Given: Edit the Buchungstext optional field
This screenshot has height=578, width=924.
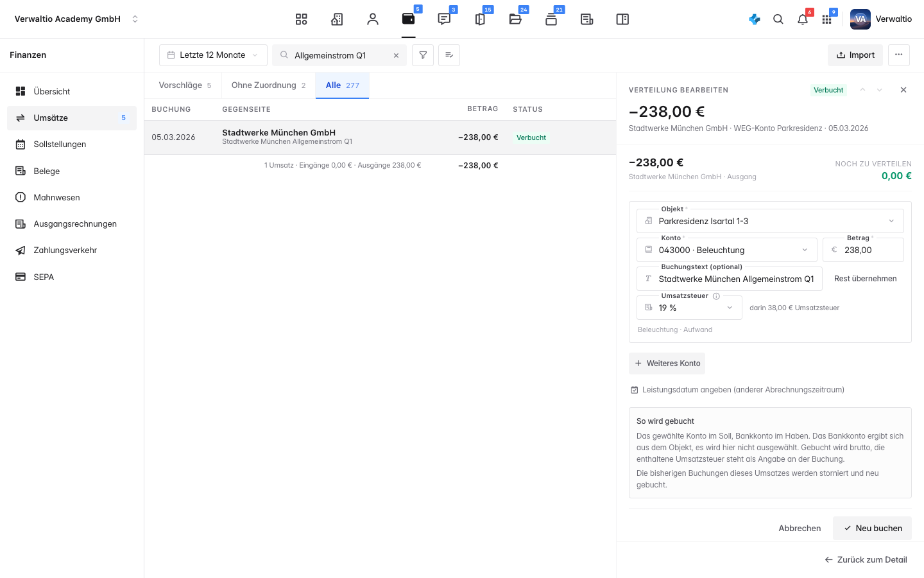Looking at the screenshot, I should (x=730, y=279).
